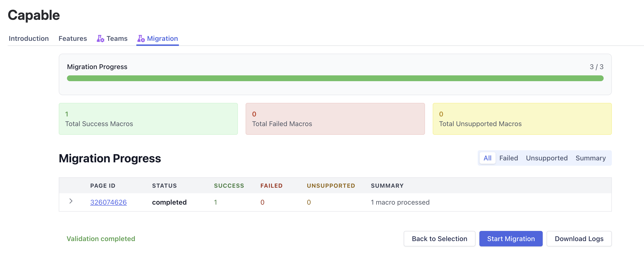Show only Unsupported macros
The height and width of the screenshot is (272, 644).
(547, 158)
